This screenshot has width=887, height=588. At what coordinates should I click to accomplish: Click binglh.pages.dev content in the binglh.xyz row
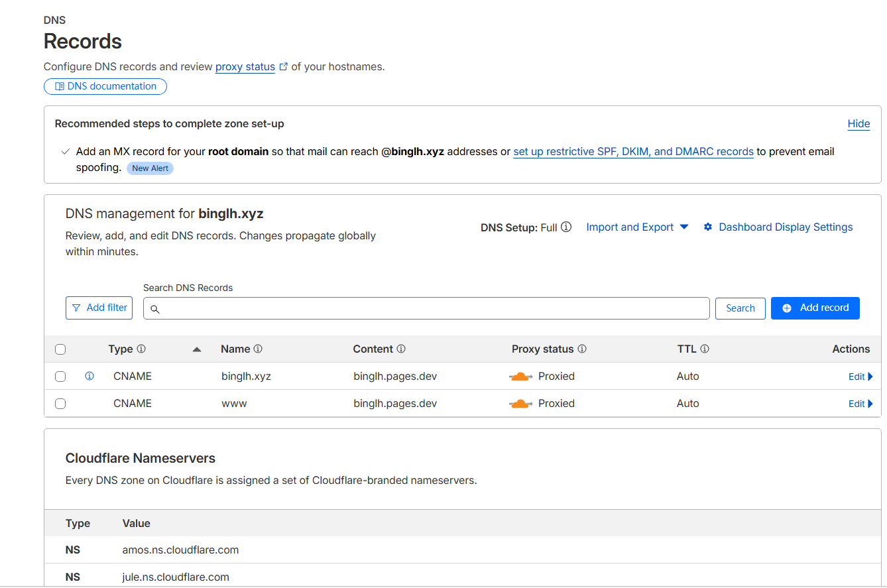click(395, 377)
